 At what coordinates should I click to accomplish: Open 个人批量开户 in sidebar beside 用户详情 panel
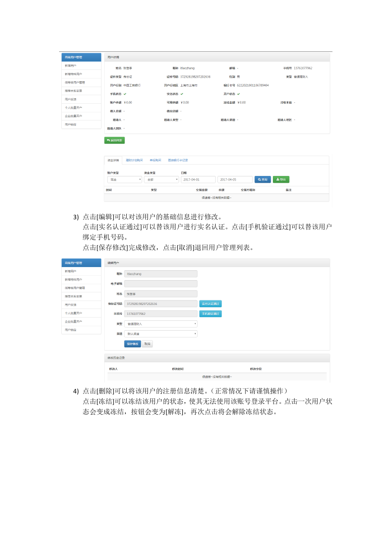tap(81, 107)
